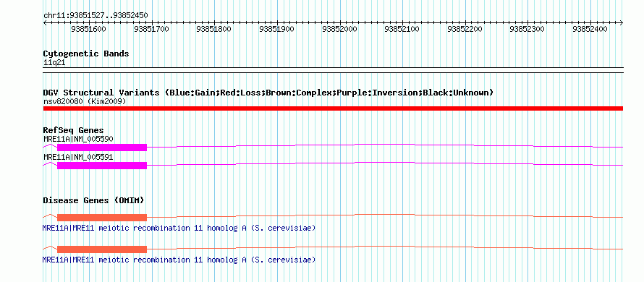This screenshot has height=282, width=644.
Task: Click the first orange OMIM exon block
Action: [102, 218]
